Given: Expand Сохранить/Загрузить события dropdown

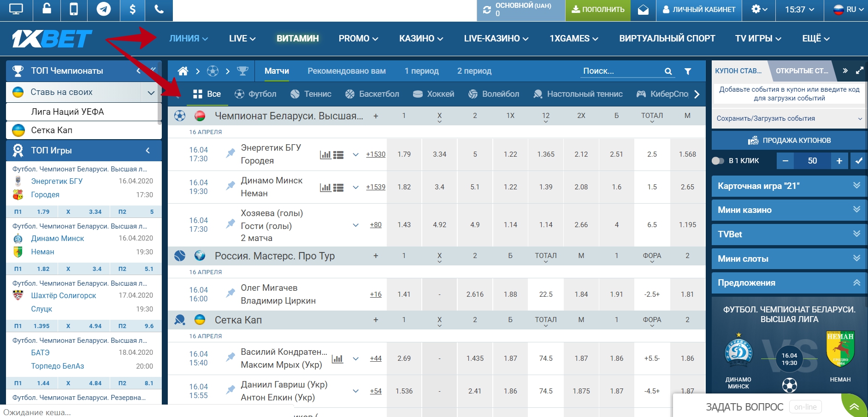Looking at the screenshot, I should [x=789, y=118].
